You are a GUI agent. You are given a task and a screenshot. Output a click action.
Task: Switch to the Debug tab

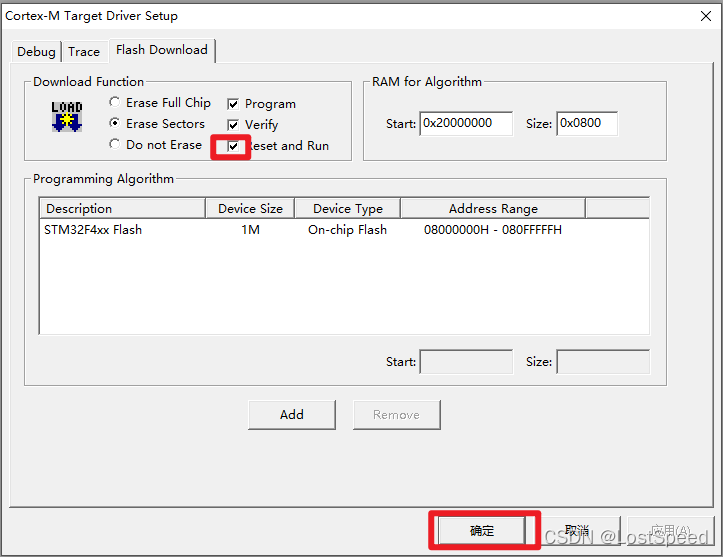(36, 52)
